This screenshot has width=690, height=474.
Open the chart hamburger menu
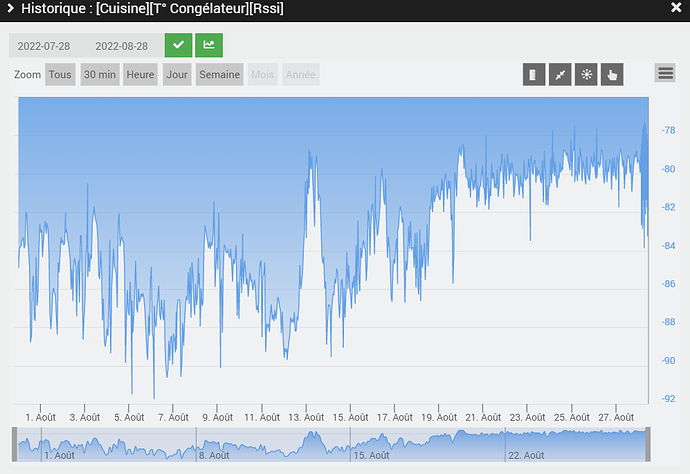point(665,73)
